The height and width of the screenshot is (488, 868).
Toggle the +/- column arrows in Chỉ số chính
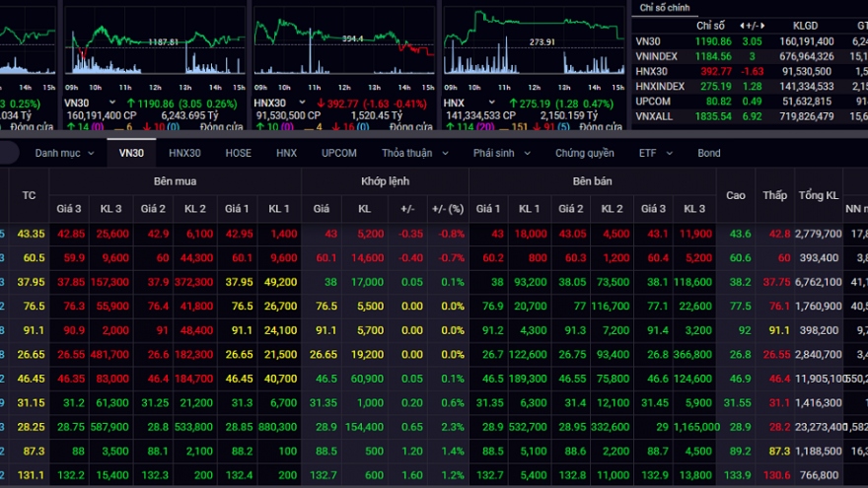point(752,26)
